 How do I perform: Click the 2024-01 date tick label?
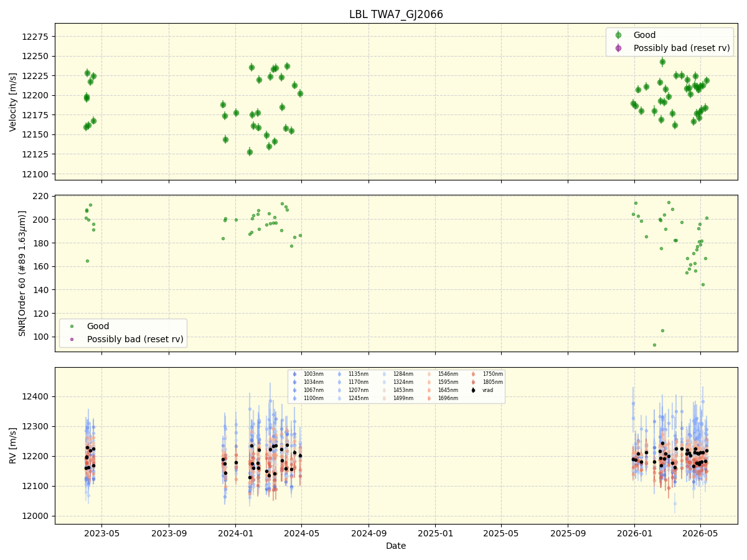tap(235, 533)
